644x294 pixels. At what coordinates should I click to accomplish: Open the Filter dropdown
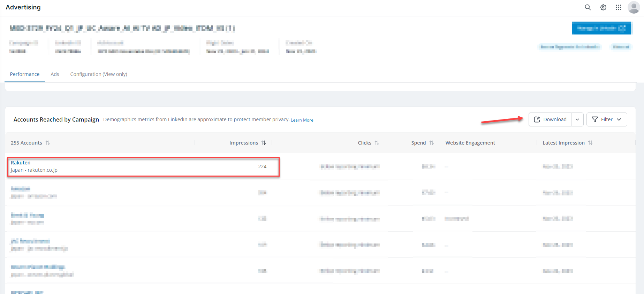pos(607,119)
